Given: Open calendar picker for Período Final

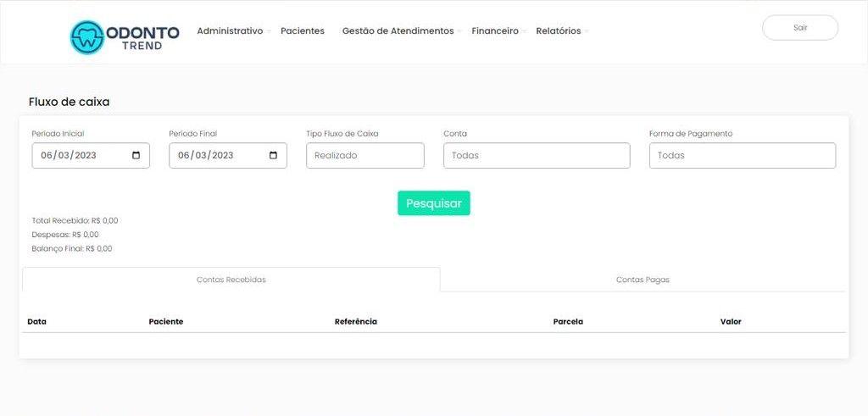Looking at the screenshot, I should [273, 156].
